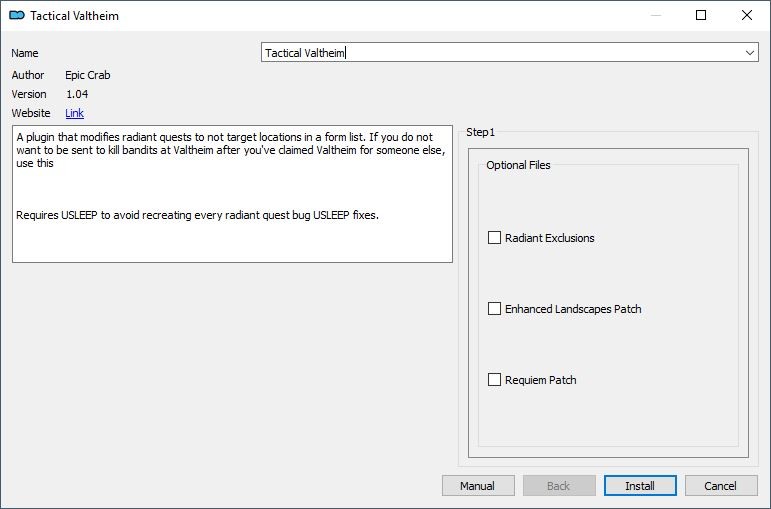Expand the Name combo box arrow
This screenshot has width=771, height=509.
[x=749, y=53]
